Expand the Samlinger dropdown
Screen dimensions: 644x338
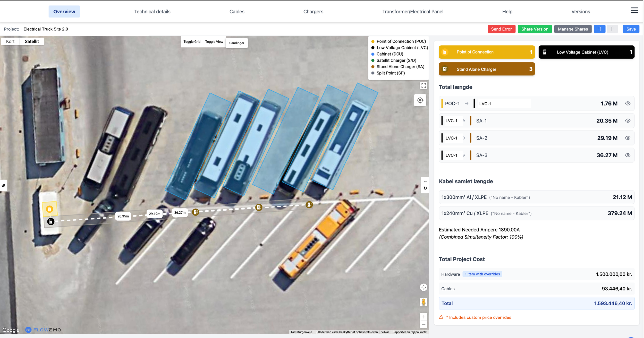pyautogui.click(x=236, y=43)
